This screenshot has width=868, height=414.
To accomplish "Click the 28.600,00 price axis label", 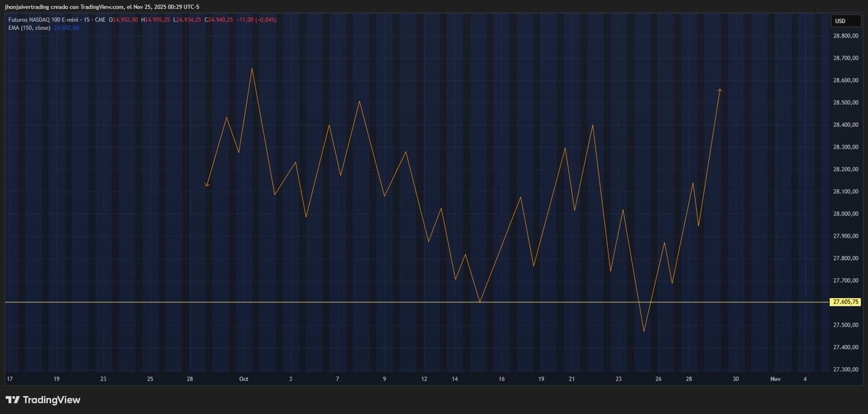I will (x=845, y=80).
